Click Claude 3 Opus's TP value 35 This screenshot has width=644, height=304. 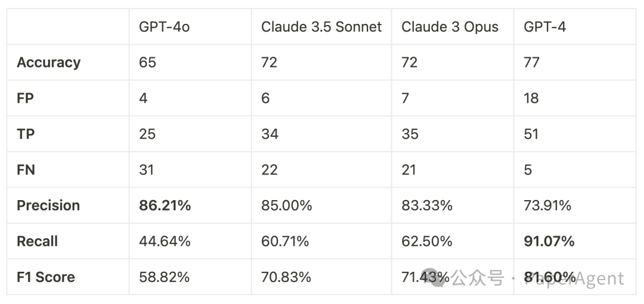(410, 134)
